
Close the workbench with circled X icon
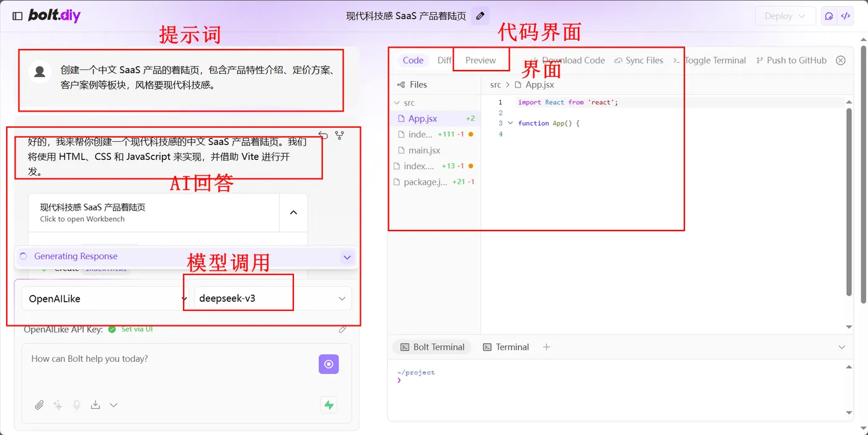pos(841,60)
